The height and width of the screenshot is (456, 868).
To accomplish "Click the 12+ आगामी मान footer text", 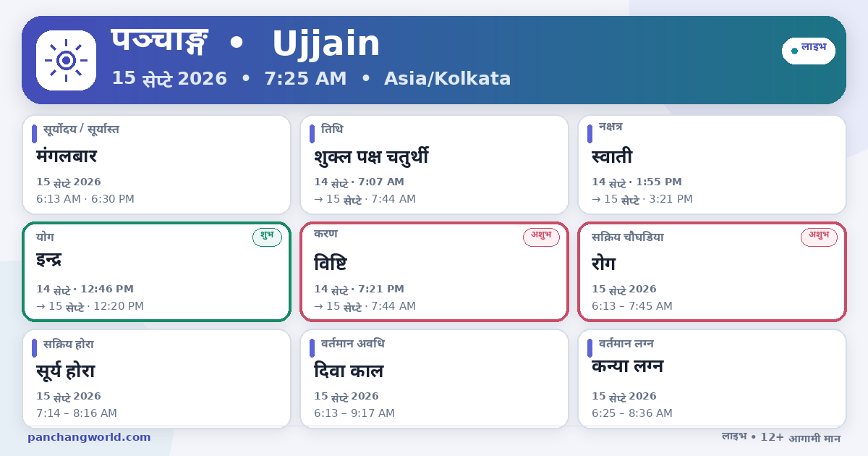I will click(x=800, y=437).
